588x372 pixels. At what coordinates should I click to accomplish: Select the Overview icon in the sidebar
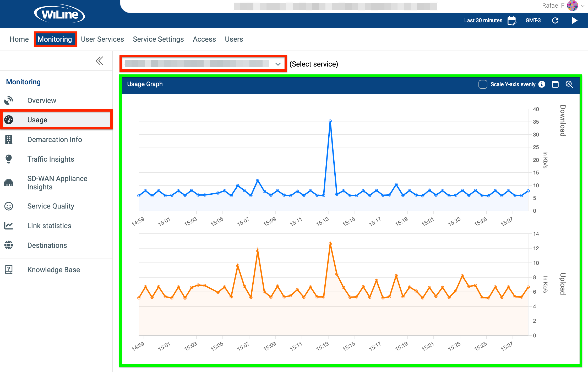pos(9,100)
